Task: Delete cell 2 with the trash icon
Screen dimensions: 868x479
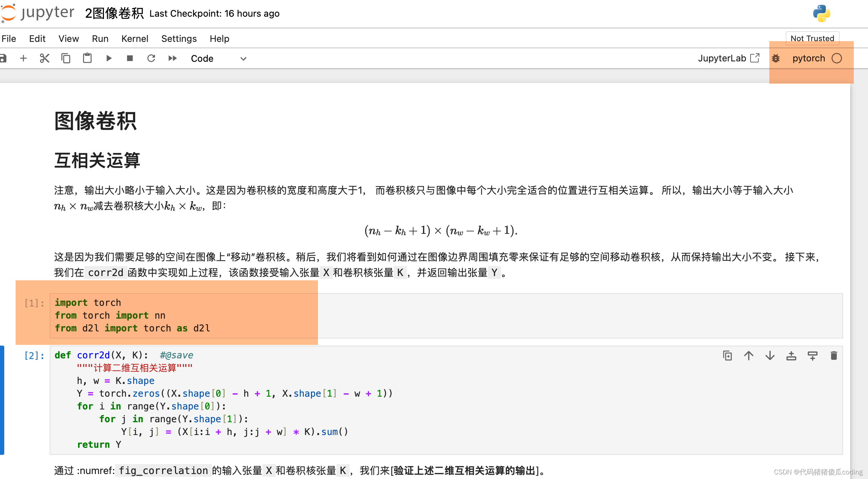Action: point(834,356)
